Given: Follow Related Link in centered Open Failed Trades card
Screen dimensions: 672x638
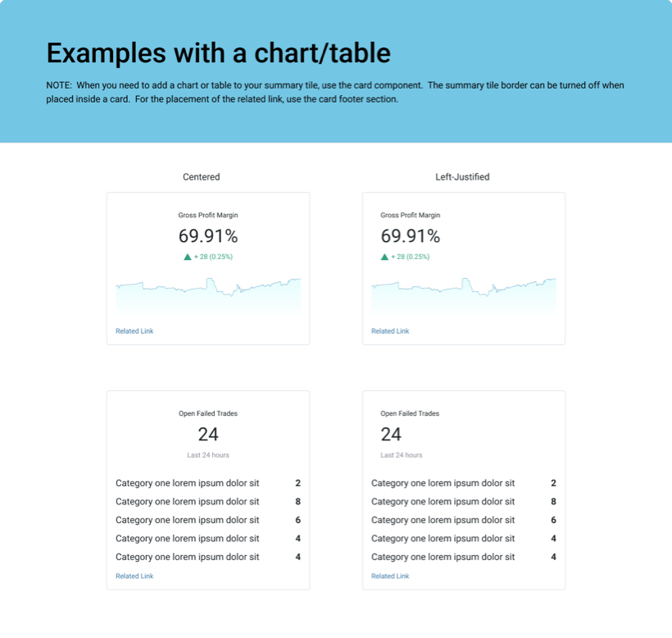Looking at the screenshot, I should [x=134, y=576].
